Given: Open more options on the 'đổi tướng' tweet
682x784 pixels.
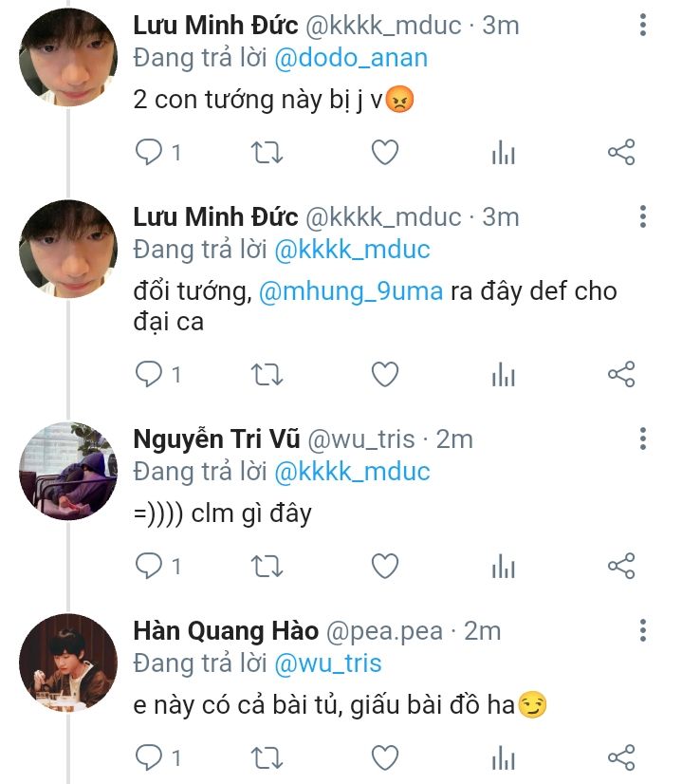Looking at the screenshot, I should pyautogui.click(x=643, y=215).
